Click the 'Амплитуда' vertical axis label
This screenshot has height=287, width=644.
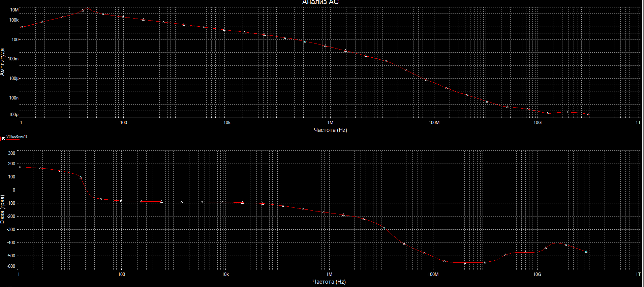(3, 62)
